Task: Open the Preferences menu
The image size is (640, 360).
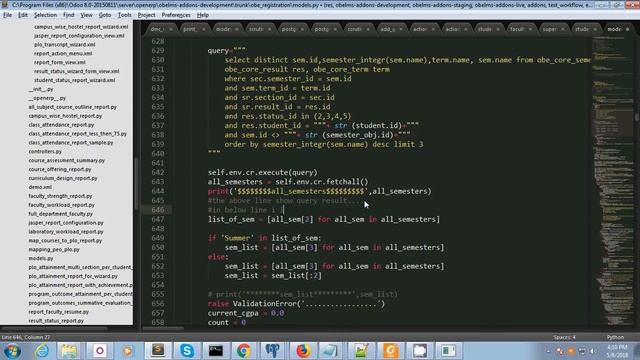Action: 176,15
